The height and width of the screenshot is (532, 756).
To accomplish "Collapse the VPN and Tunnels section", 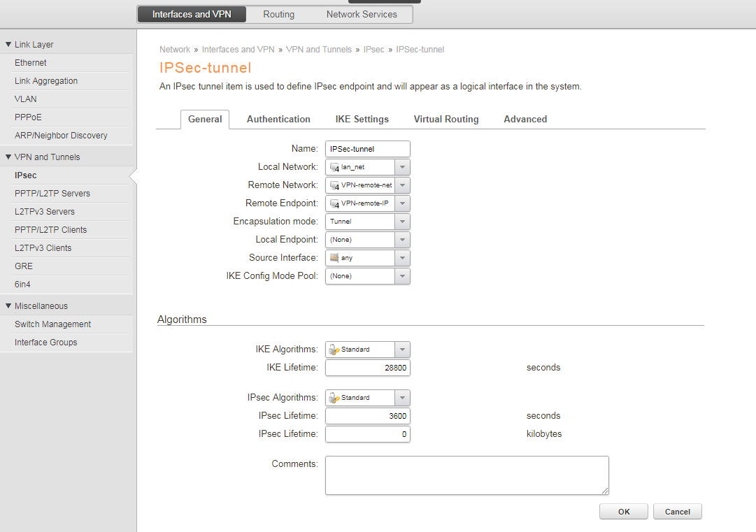I will coord(8,157).
